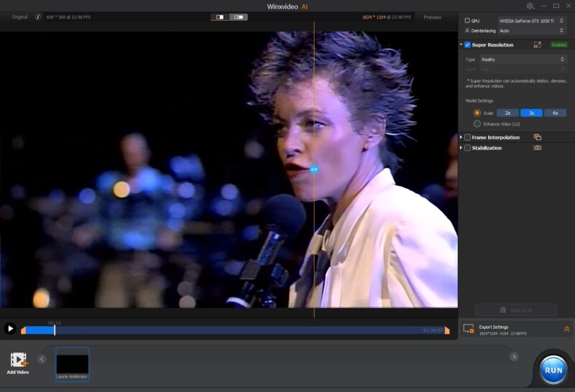Open the Type dropdown showing Reality
The image size is (575, 392).
tap(523, 60)
